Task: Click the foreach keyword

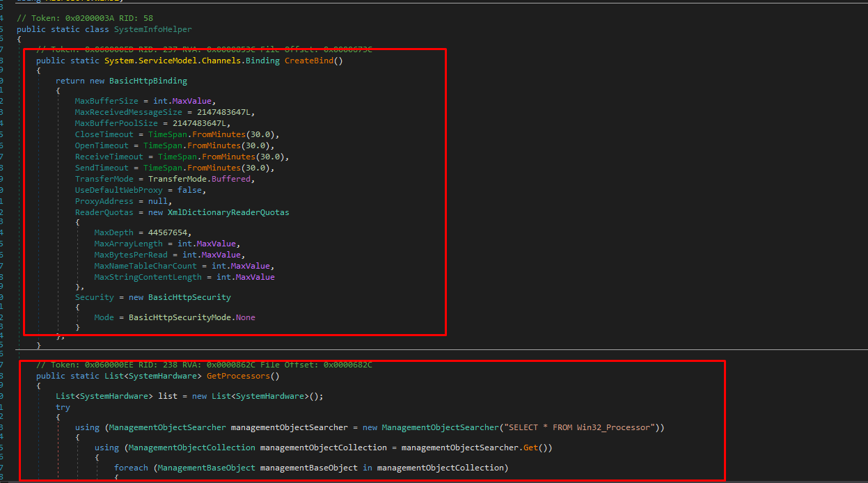Action: 131,468
